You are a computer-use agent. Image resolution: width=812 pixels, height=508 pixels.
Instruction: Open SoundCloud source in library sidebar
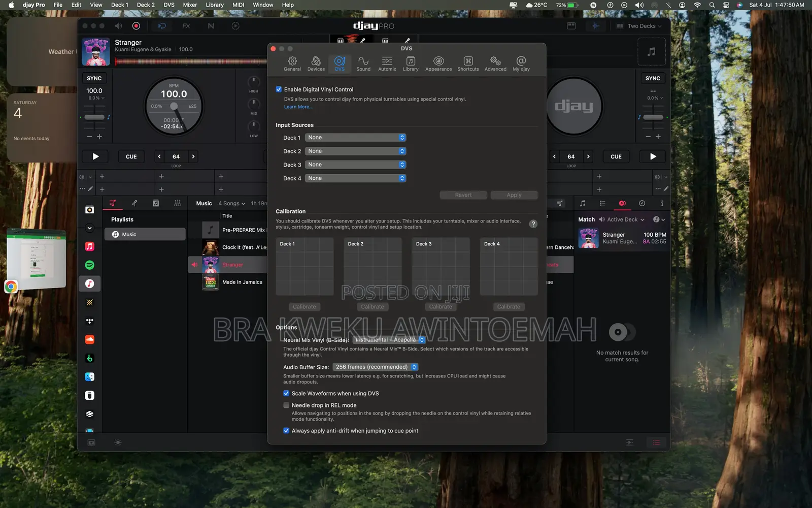pyautogui.click(x=90, y=339)
